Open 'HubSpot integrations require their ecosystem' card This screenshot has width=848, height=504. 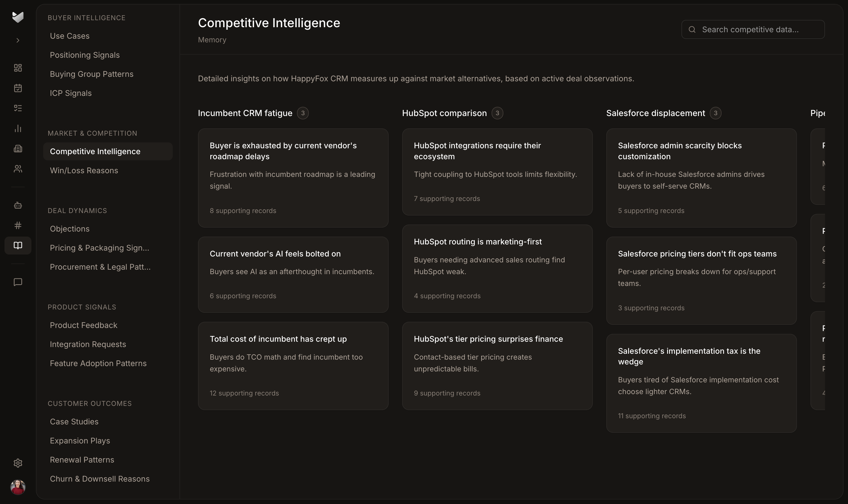tap(497, 172)
